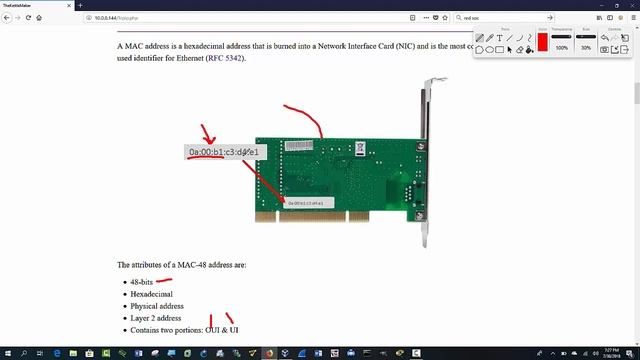640x360 pixels.
Task: Go to browser home page
Action: (39, 18)
